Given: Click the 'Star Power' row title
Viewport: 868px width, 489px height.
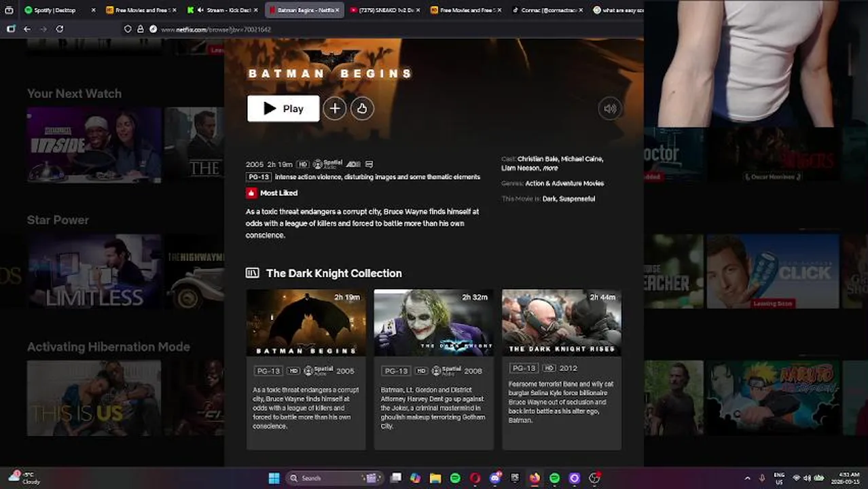Looking at the screenshot, I should click(58, 220).
